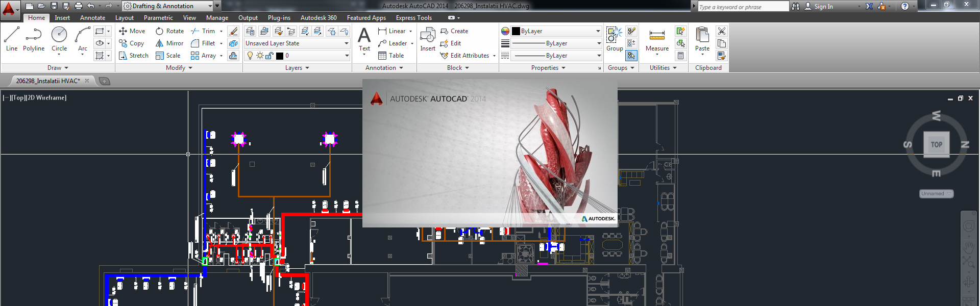
Task: Select the Line drawing tool
Action: coord(12,39)
